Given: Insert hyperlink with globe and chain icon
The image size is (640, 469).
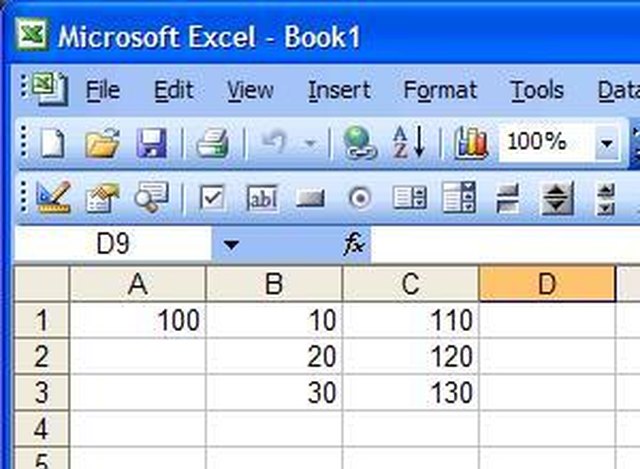Looking at the screenshot, I should pyautogui.click(x=359, y=143).
